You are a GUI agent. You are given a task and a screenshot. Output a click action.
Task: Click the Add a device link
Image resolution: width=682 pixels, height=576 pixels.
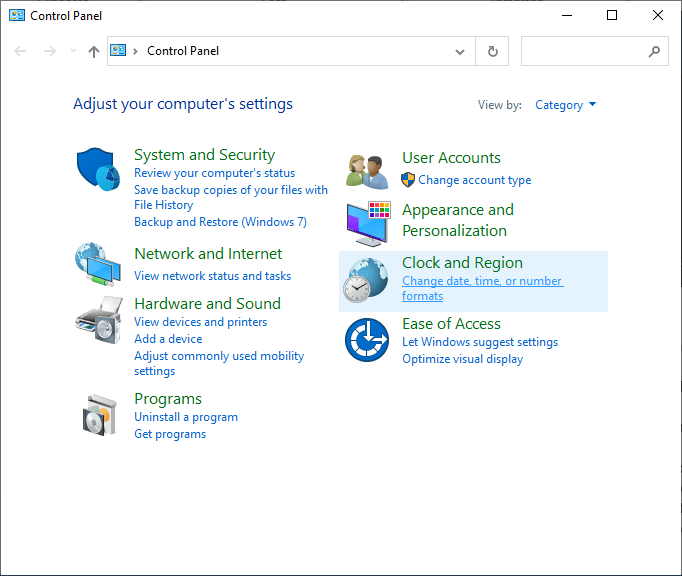coord(168,339)
